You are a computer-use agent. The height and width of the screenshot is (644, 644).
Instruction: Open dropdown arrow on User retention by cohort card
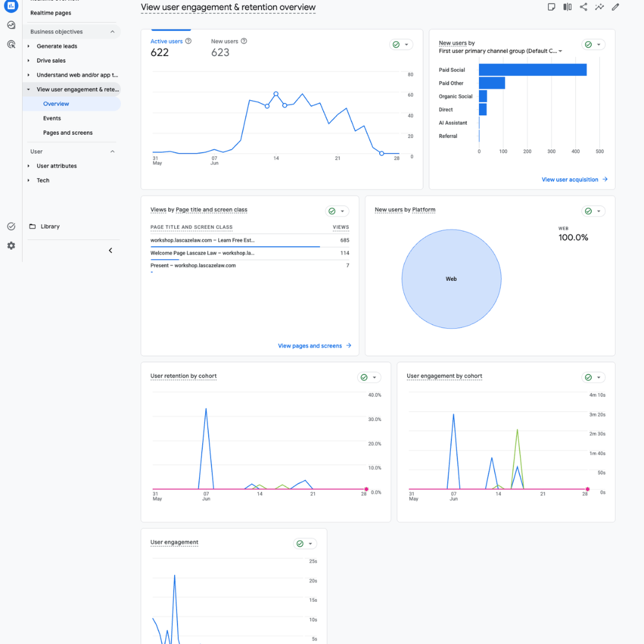pos(374,377)
